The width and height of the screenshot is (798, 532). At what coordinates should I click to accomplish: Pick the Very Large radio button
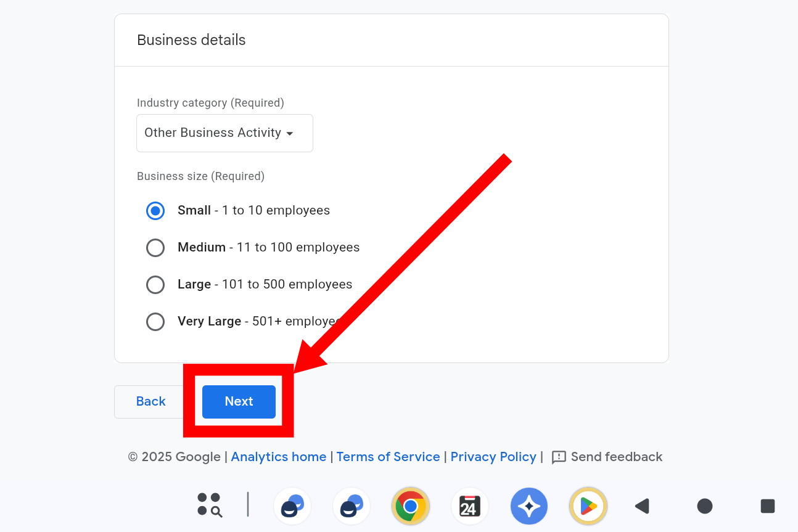[x=155, y=322]
